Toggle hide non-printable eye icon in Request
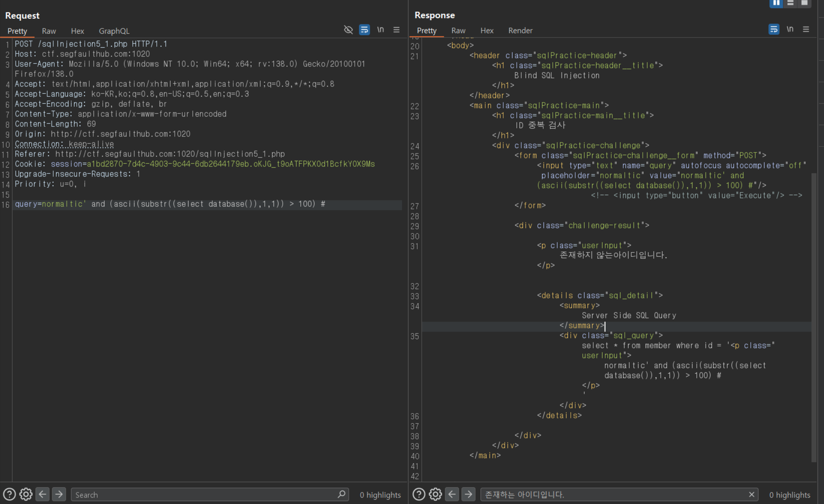824x504 pixels. [348, 30]
